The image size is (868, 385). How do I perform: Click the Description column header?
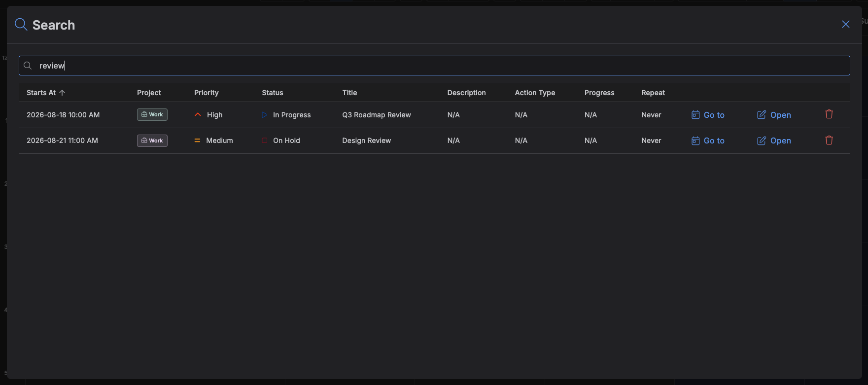[x=466, y=93]
